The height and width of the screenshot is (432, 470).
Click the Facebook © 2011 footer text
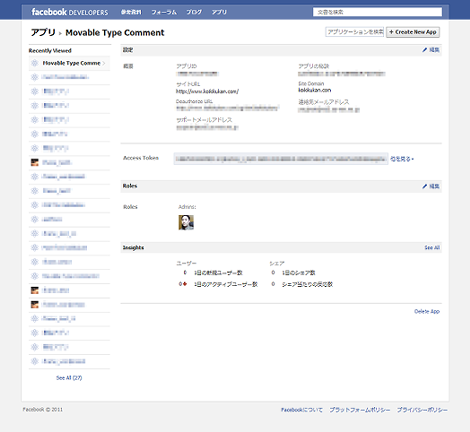click(43, 409)
